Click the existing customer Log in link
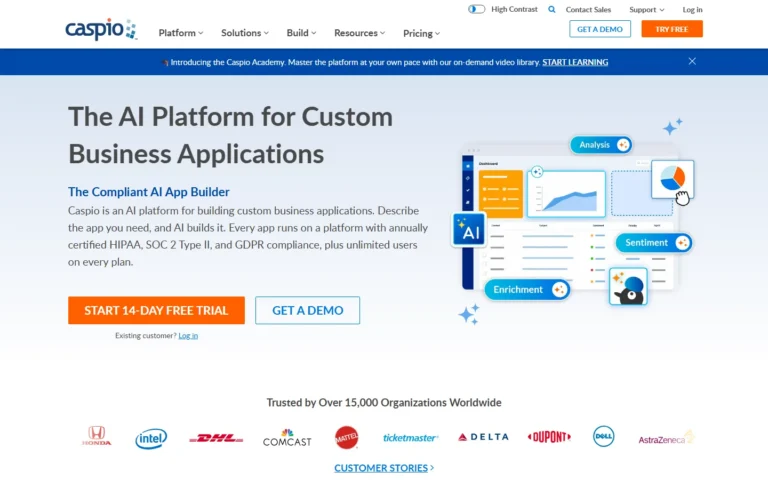The height and width of the screenshot is (480, 768). tap(188, 336)
